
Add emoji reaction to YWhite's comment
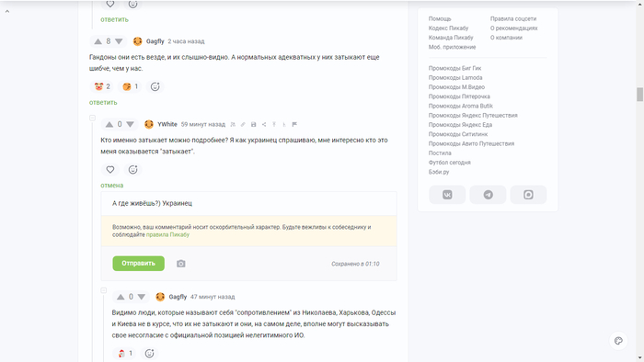(132, 169)
